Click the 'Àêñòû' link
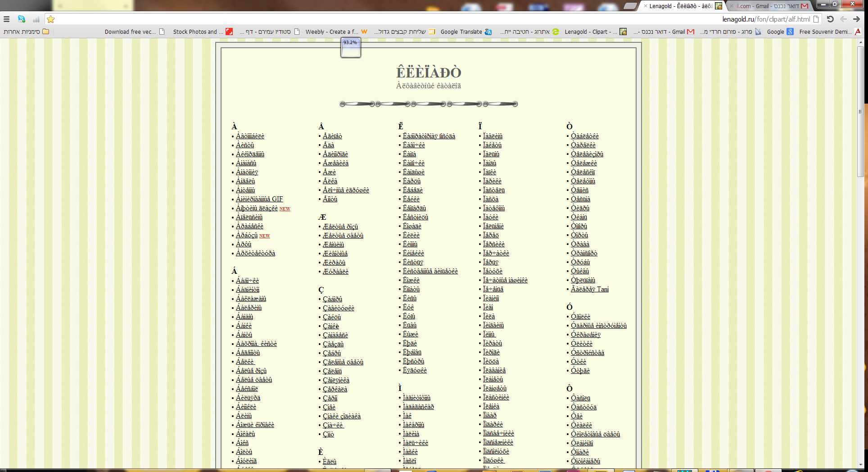Screen dimensions: 868x472 pyautogui.click(x=245, y=145)
